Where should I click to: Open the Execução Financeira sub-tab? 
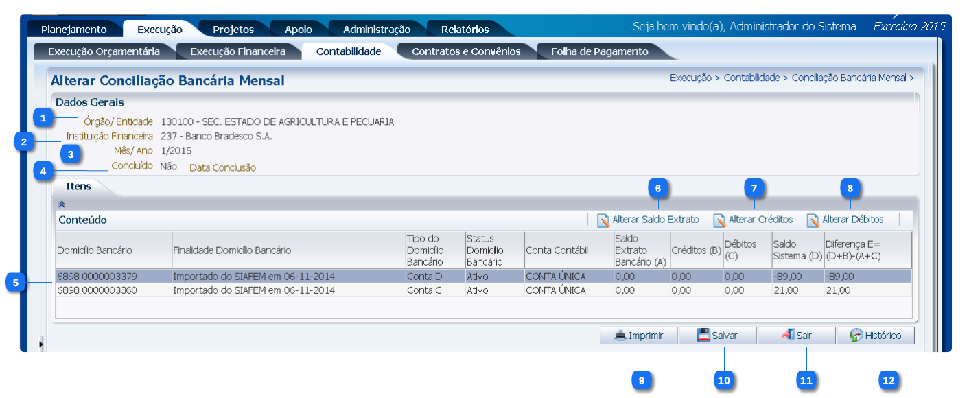pos(237,51)
